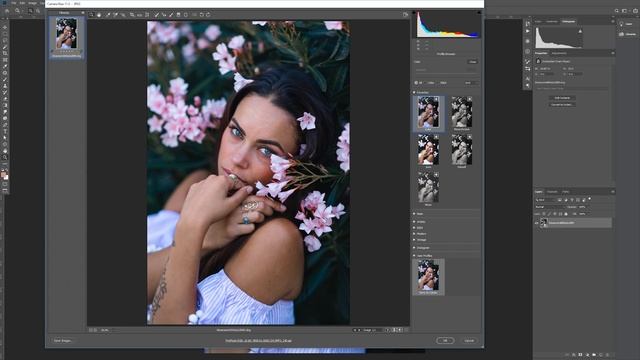640x360 pixels.
Task: Switch to Channels tab in Layers panel
Action: pyautogui.click(x=552, y=192)
